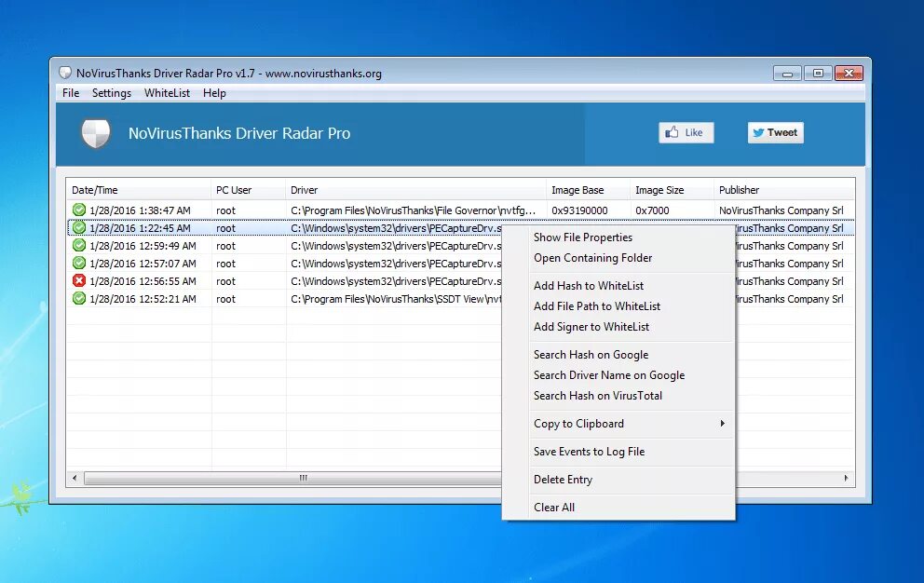Click green check icon of 1:38:47 AM row
Screen dimensions: 924x583
click(x=79, y=210)
